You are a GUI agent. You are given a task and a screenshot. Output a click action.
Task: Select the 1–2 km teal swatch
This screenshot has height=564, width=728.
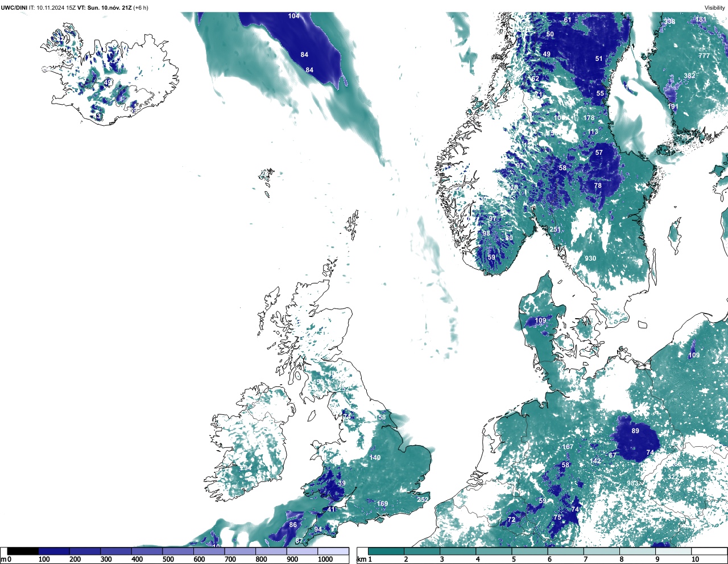point(386,551)
